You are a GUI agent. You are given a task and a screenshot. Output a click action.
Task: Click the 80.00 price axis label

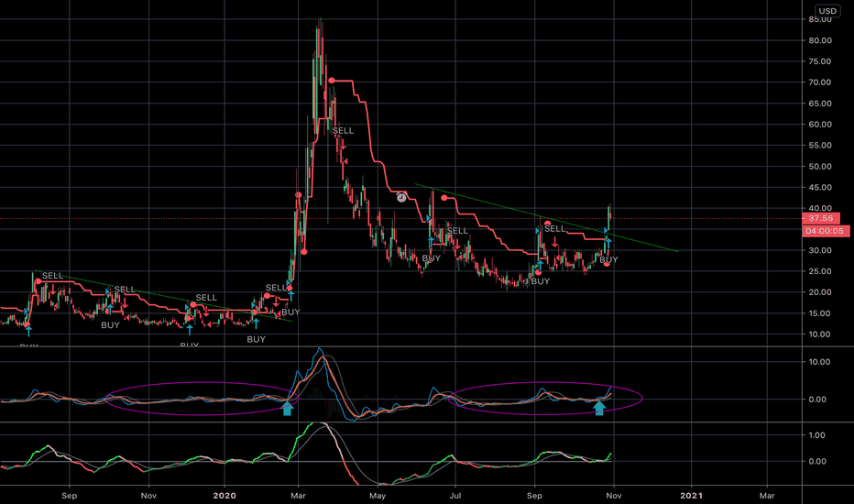(820, 40)
